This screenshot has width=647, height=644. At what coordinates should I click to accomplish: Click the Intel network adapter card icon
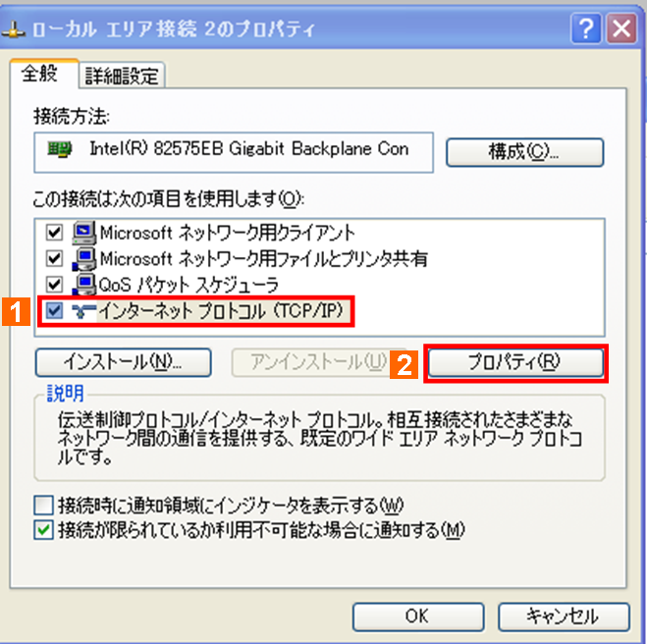pos(60,149)
